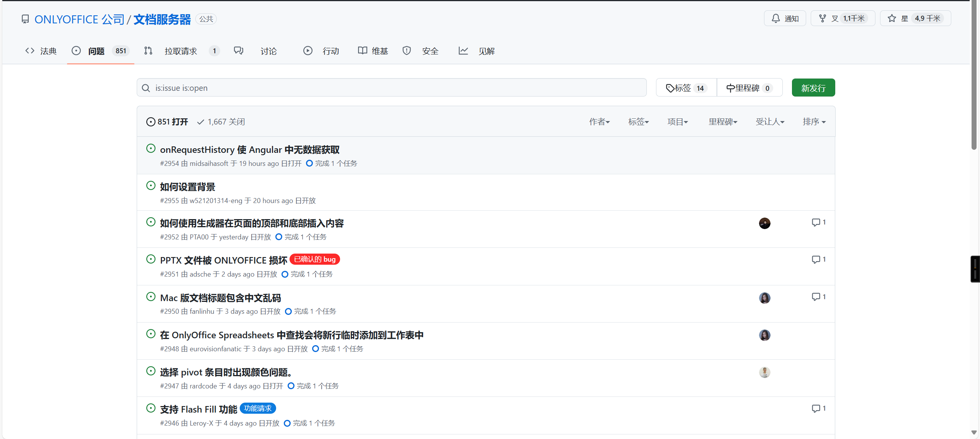Image resolution: width=980 pixels, height=439 pixels.
Task: Go to the 讨论 discussions tab
Action: 255,51
